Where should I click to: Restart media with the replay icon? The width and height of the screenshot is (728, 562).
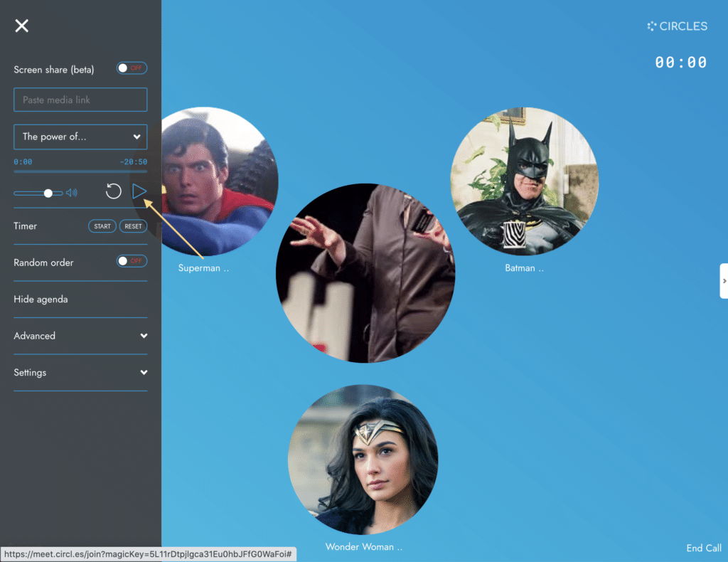113,191
